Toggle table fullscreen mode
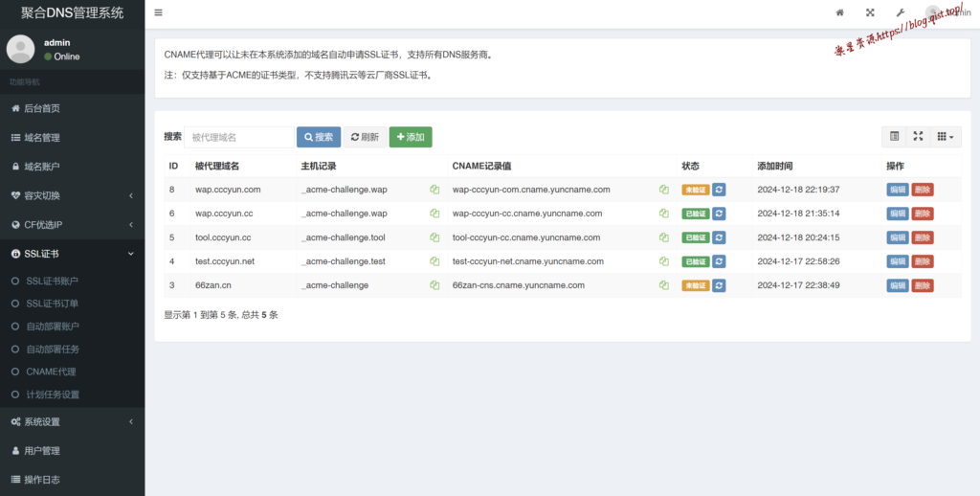 pyautogui.click(x=918, y=137)
